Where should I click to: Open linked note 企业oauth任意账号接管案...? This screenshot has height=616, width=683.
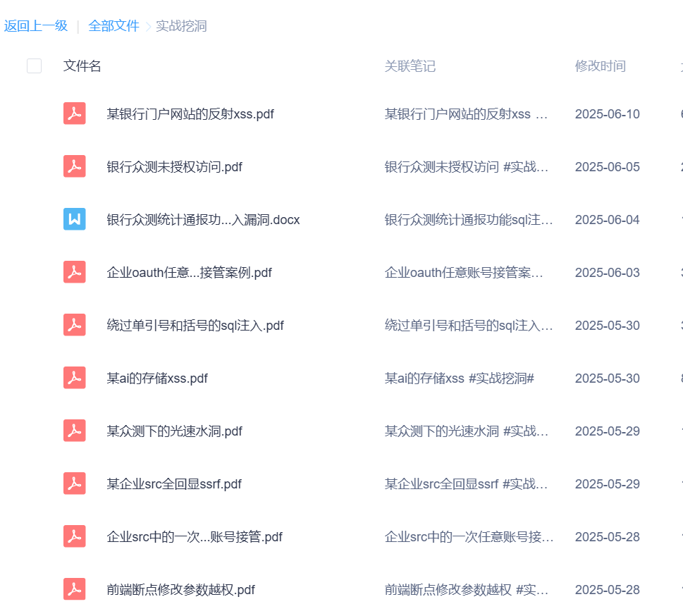[464, 272]
